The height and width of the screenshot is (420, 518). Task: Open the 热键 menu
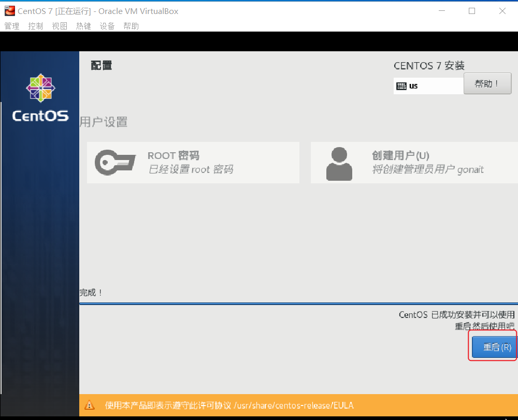[83, 26]
